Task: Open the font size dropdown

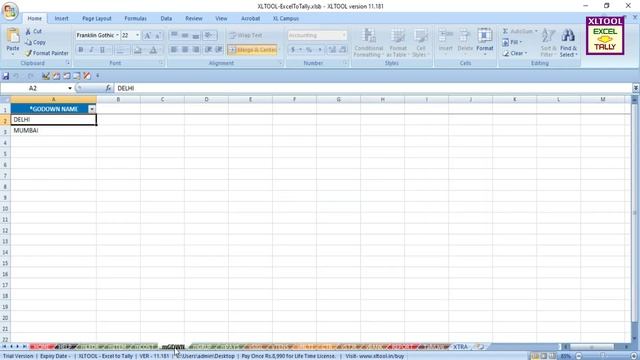Action: (x=137, y=36)
